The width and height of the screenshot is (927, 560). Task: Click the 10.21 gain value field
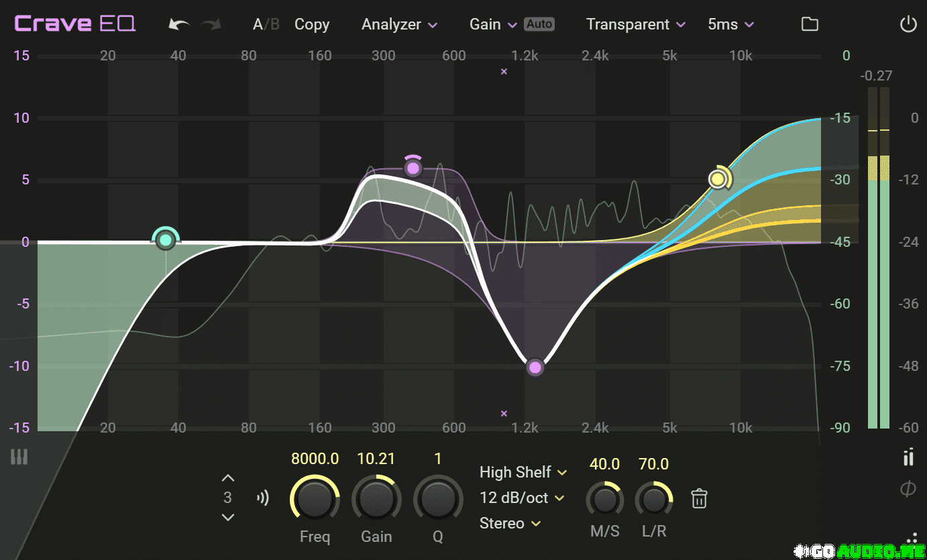click(x=376, y=459)
